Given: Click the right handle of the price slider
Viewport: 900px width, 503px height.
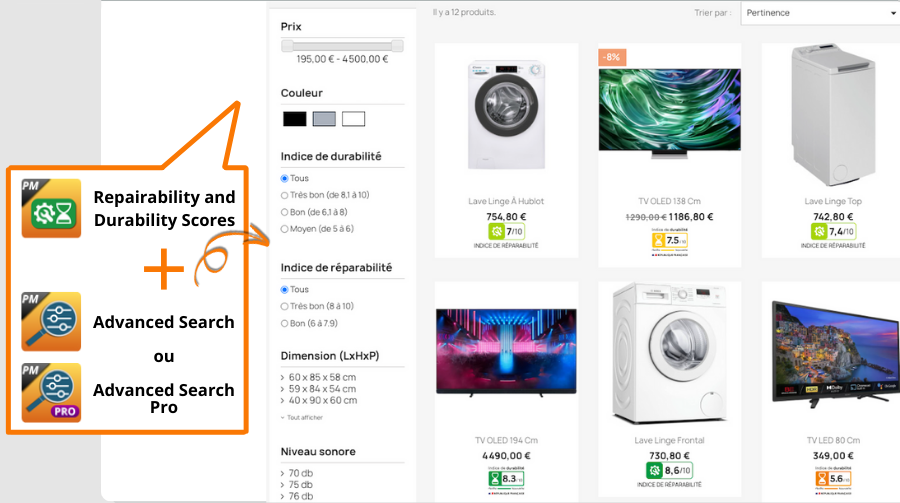Looking at the screenshot, I should click(x=397, y=46).
